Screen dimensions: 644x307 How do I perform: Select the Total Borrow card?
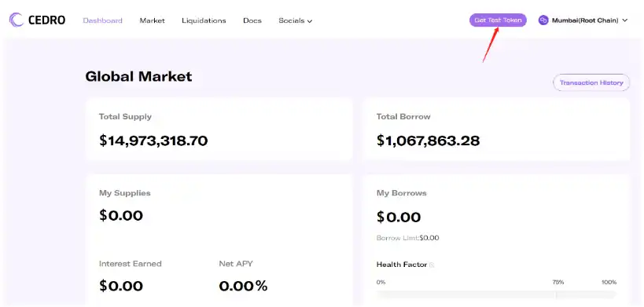tap(496, 129)
